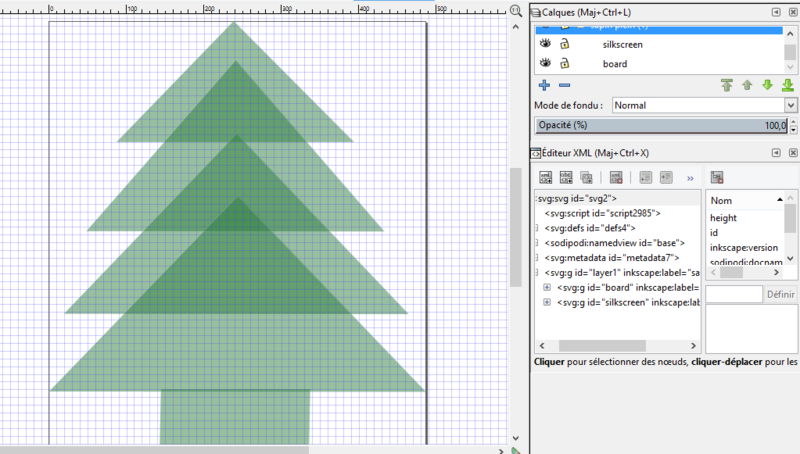Toggle visibility of the board layer
The image size is (800, 454).
click(545, 64)
